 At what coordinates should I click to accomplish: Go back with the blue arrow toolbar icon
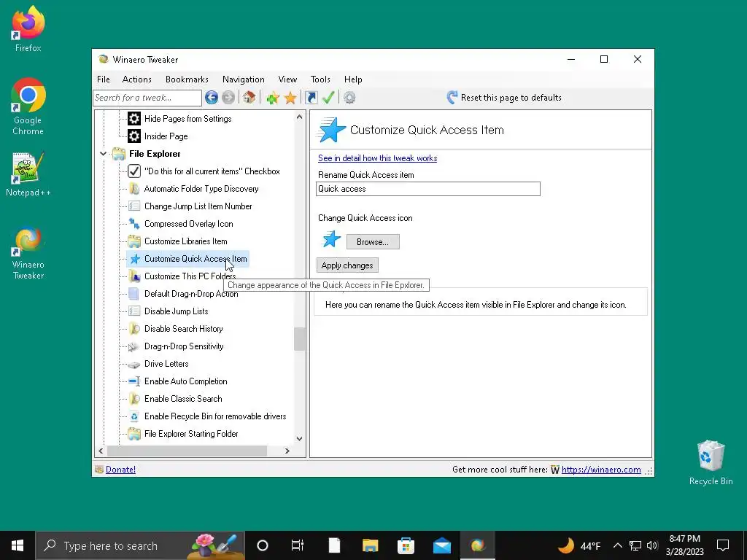tap(212, 98)
